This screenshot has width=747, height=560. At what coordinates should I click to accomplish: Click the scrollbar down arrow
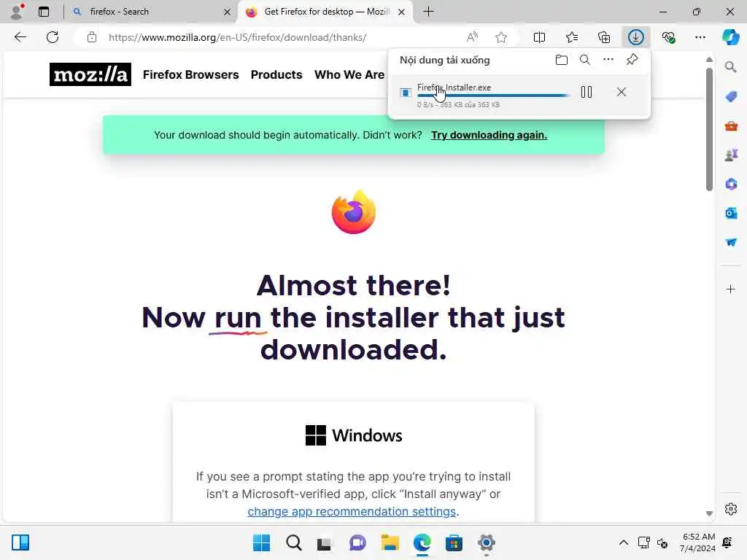[709, 513]
